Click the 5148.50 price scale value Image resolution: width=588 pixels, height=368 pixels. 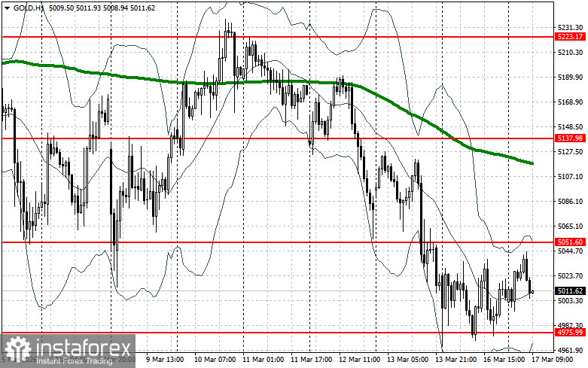[x=570, y=127]
